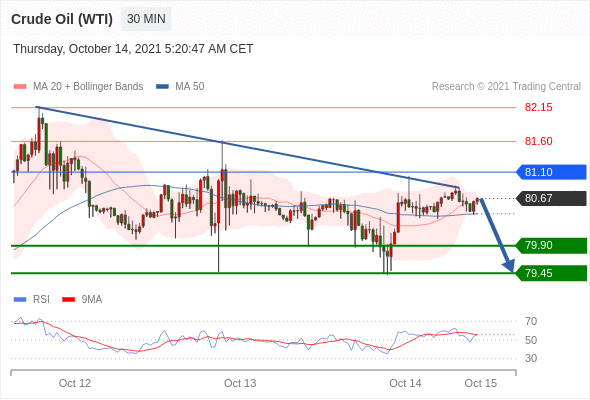Image resolution: width=590 pixels, height=400 pixels.
Task: Click the 79.90 support price tag
Action: pos(551,245)
